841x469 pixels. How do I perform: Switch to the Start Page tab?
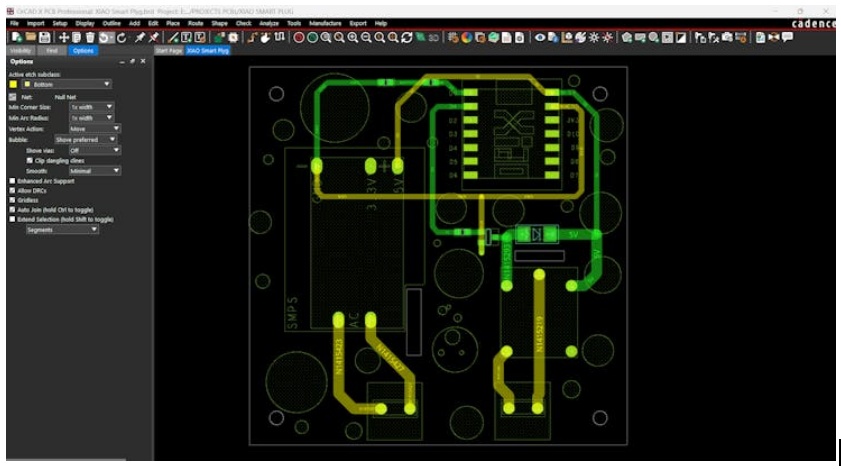[168, 49]
